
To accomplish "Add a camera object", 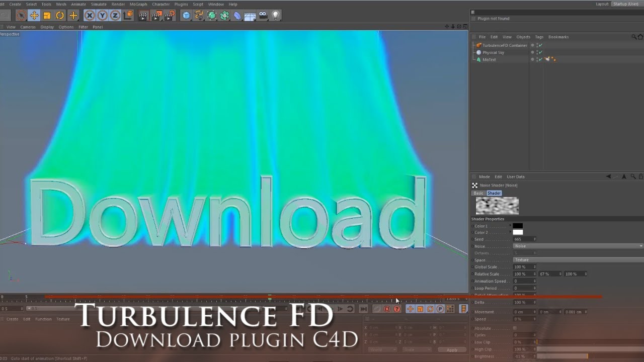I will [x=263, y=16].
